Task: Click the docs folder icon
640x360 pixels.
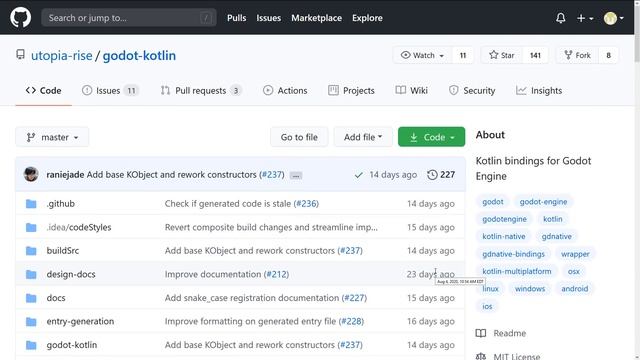Action: (31, 298)
